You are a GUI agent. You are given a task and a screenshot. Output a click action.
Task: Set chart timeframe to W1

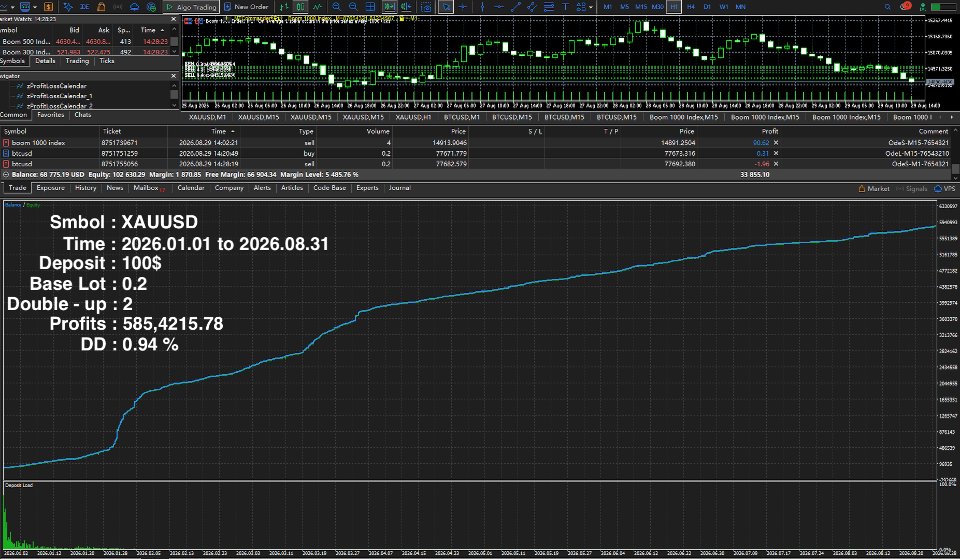[x=724, y=7]
